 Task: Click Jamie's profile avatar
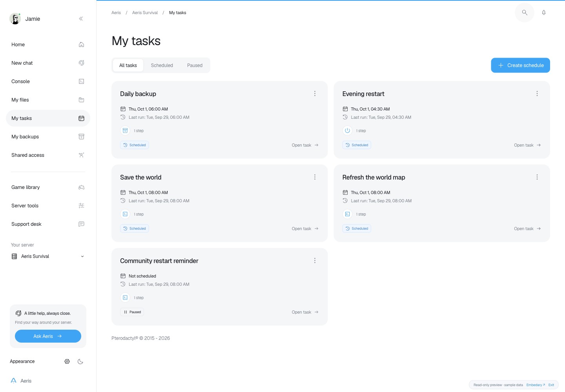(x=15, y=19)
